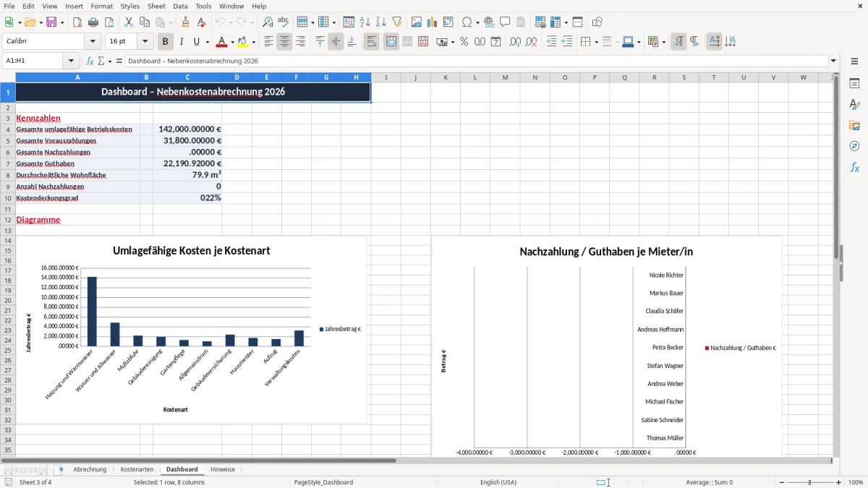Click into the formula input line
The height and width of the screenshot is (488, 868).
pos(476,61)
